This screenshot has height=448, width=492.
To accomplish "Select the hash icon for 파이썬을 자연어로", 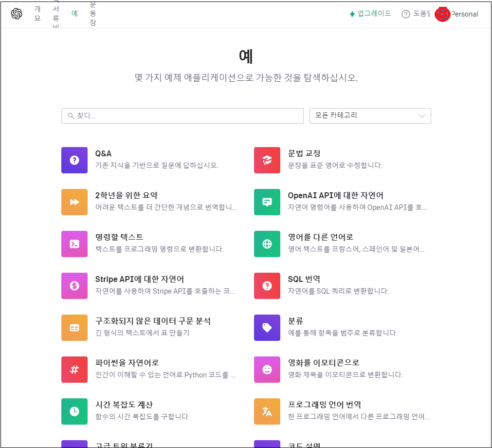I will coord(74,369).
